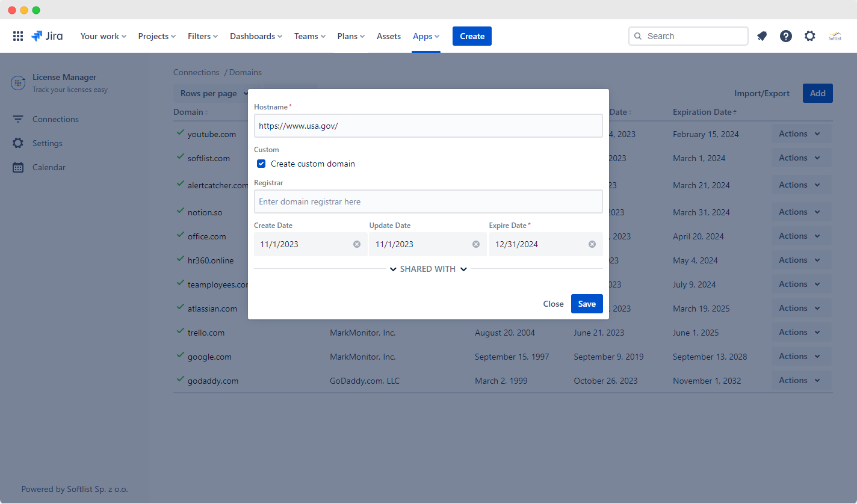The width and height of the screenshot is (857, 504).
Task: Click the Hostname input field
Action: pyautogui.click(x=428, y=126)
